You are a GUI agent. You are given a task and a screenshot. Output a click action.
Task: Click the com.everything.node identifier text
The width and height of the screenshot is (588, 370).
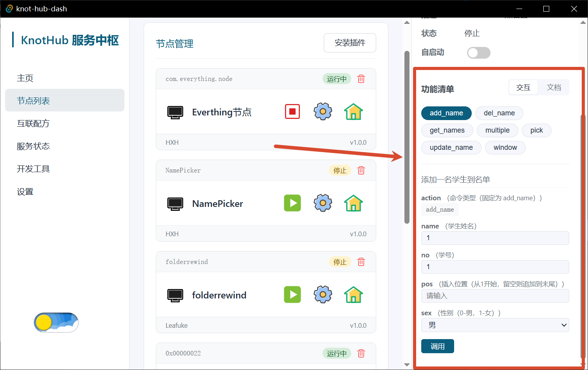coord(199,79)
